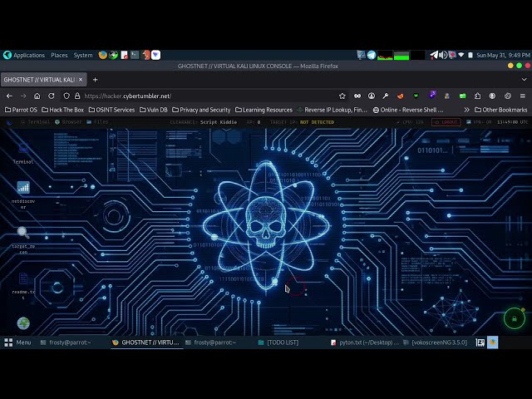Screen dimensions: 532x399
Task: Bookmark this page with the star icon
Action: (342, 96)
